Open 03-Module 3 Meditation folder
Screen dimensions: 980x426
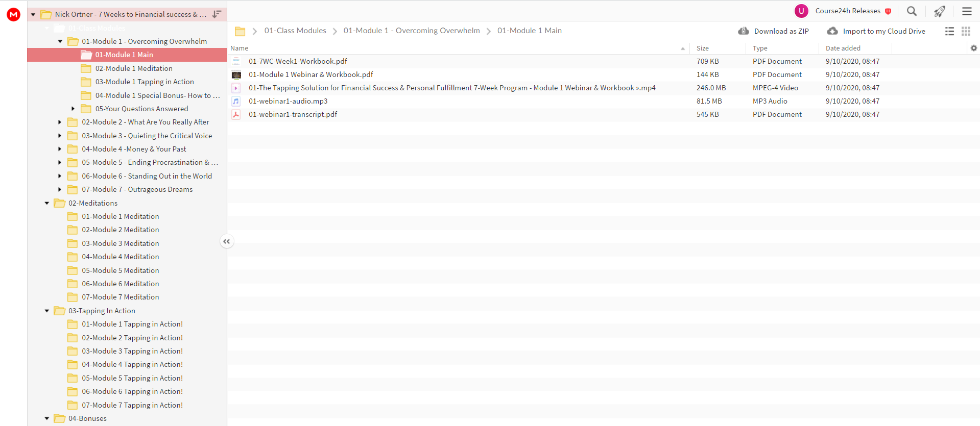pos(120,243)
